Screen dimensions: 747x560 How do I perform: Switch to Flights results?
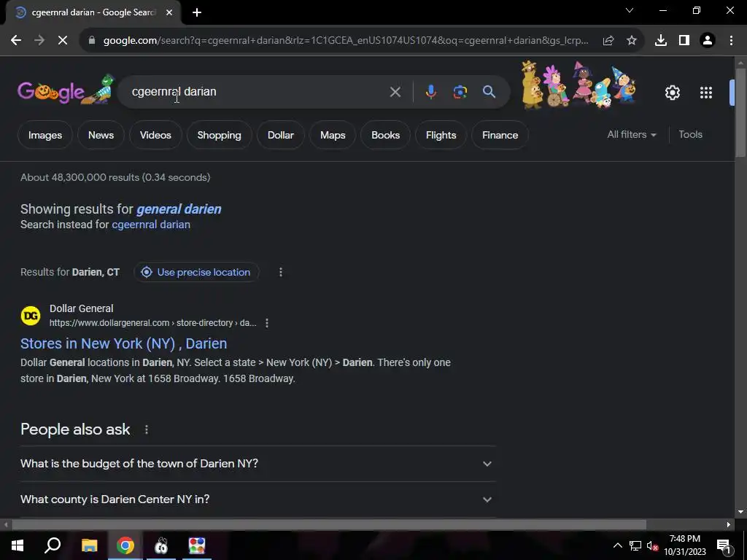(x=441, y=135)
